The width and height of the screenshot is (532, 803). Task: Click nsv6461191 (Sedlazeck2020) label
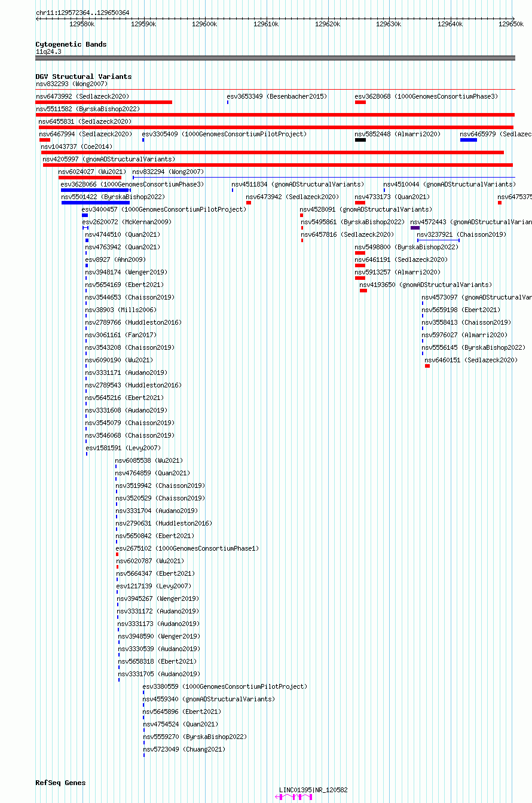pyautogui.click(x=402, y=259)
